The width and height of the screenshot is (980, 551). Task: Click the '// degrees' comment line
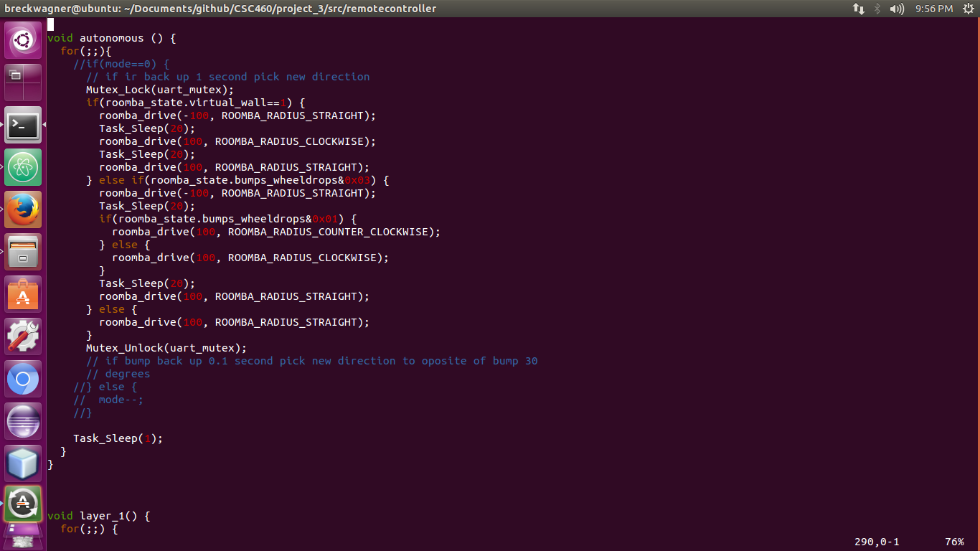tap(118, 374)
